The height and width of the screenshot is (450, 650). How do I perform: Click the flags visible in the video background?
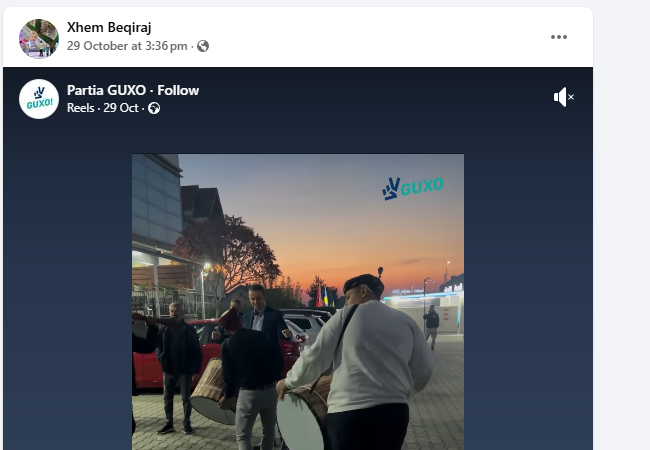tap(325, 297)
